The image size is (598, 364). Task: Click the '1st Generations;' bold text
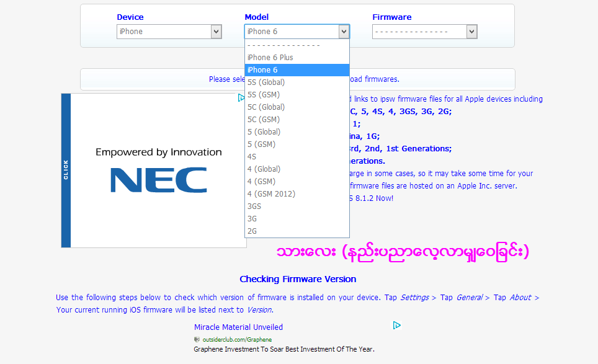pos(419,149)
